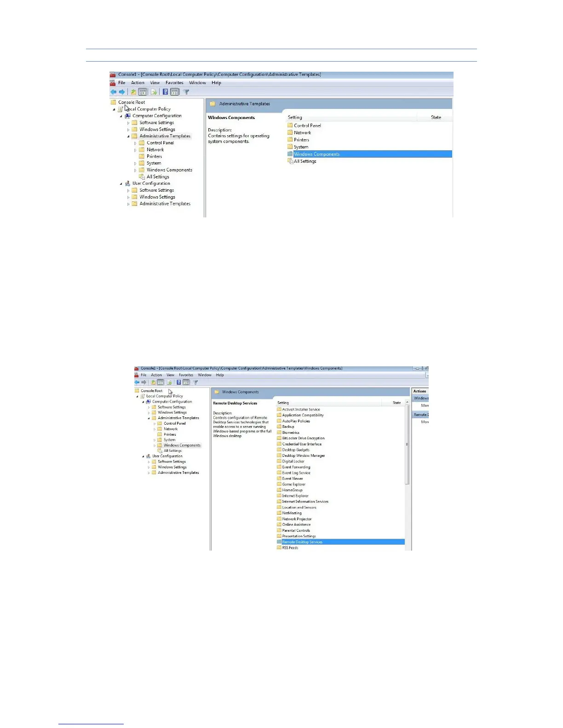This screenshot has width=563, height=728.
Task: Open Favorites menu in Administrative Templates console
Action: coord(174,83)
